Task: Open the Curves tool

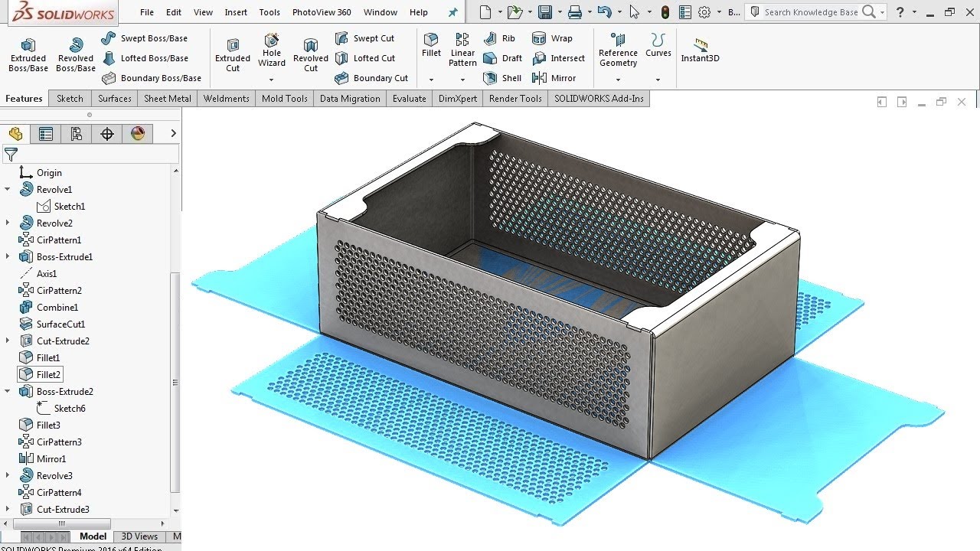Action: click(658, 45)
